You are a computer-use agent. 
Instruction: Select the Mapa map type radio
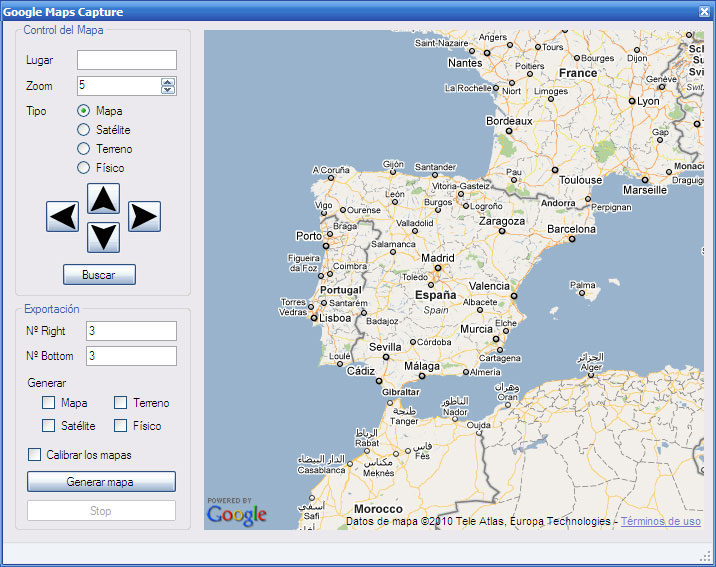(x=83, y=111)
